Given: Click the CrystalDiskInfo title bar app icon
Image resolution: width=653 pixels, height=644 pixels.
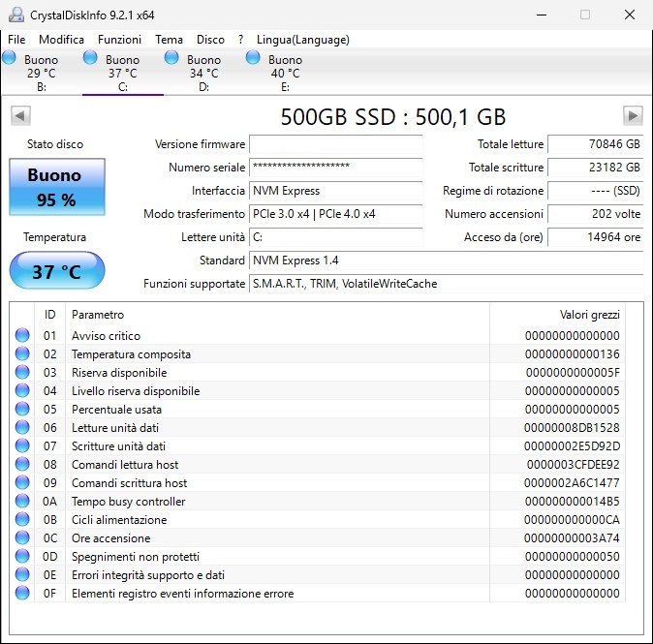Looking at the screenshot, I should click(16, 15).
